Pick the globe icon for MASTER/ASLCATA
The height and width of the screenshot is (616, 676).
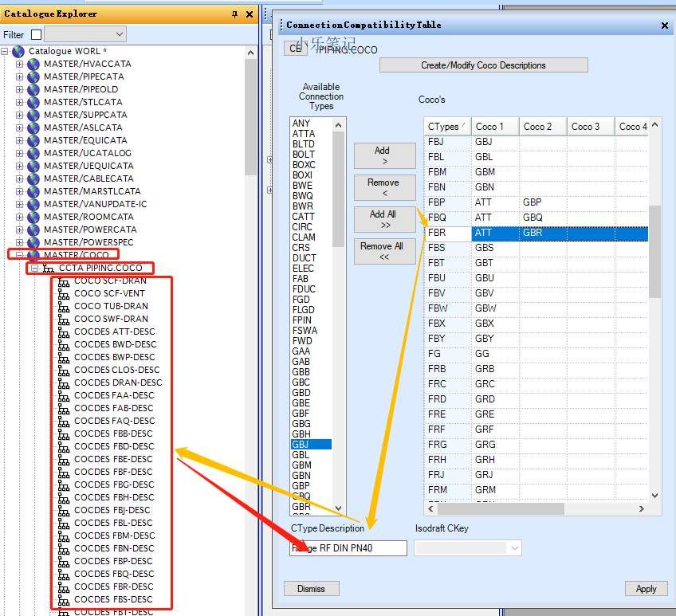pos(33,128)
